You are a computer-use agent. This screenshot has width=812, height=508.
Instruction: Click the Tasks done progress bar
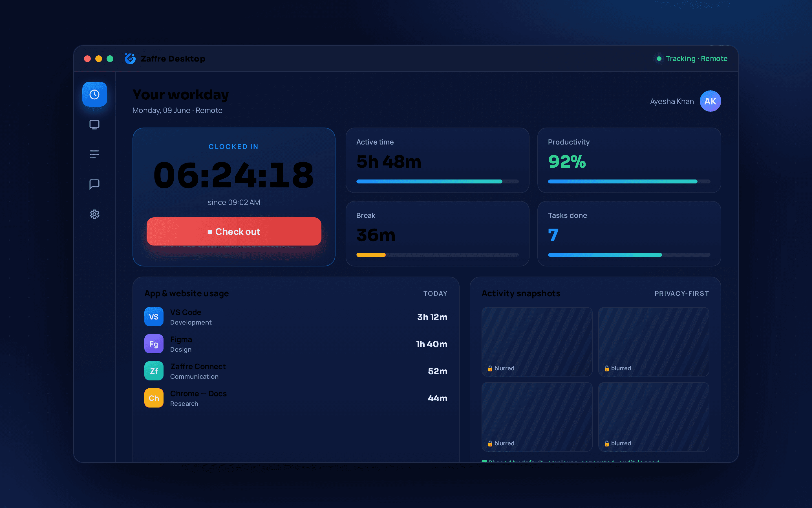[x=629, y=255]
